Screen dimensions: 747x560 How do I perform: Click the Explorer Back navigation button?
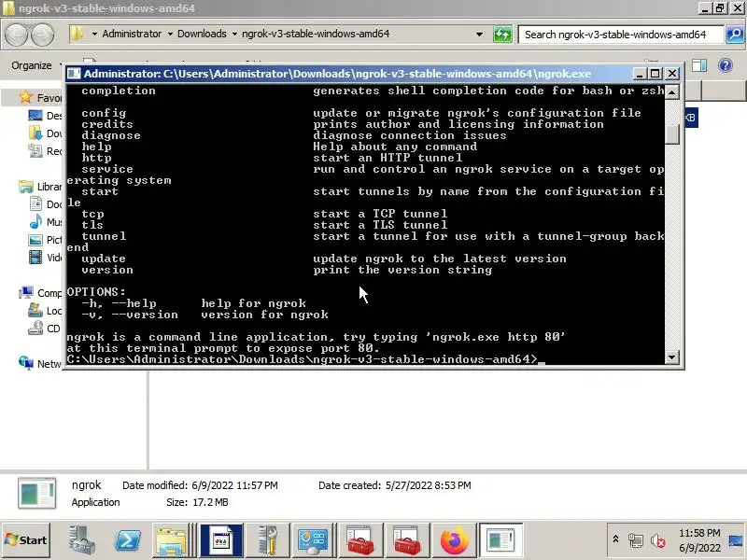click(17, 35)
